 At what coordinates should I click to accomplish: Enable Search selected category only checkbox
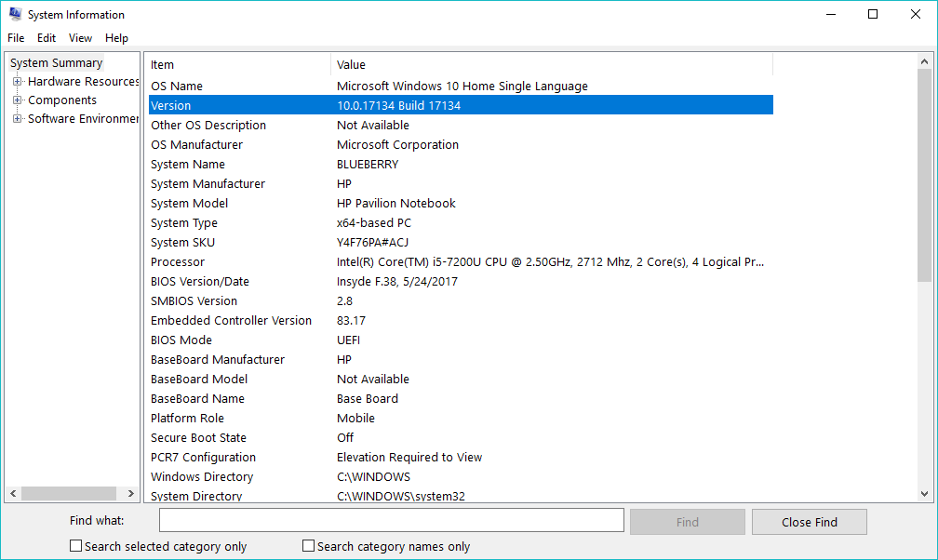(76, 546)
